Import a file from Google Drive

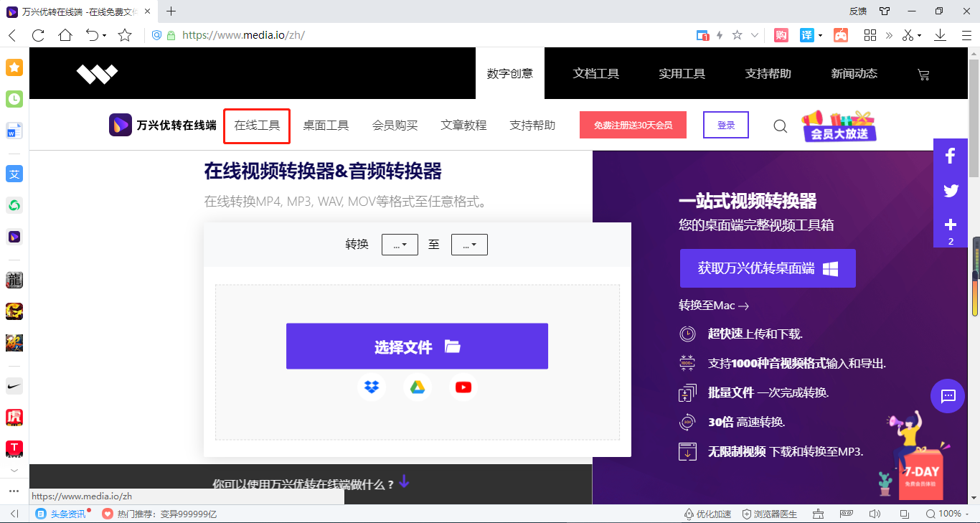(418, 387)
